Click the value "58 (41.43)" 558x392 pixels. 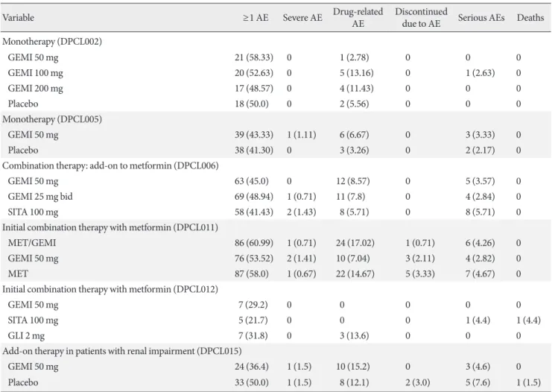click(x=254, y=212)
